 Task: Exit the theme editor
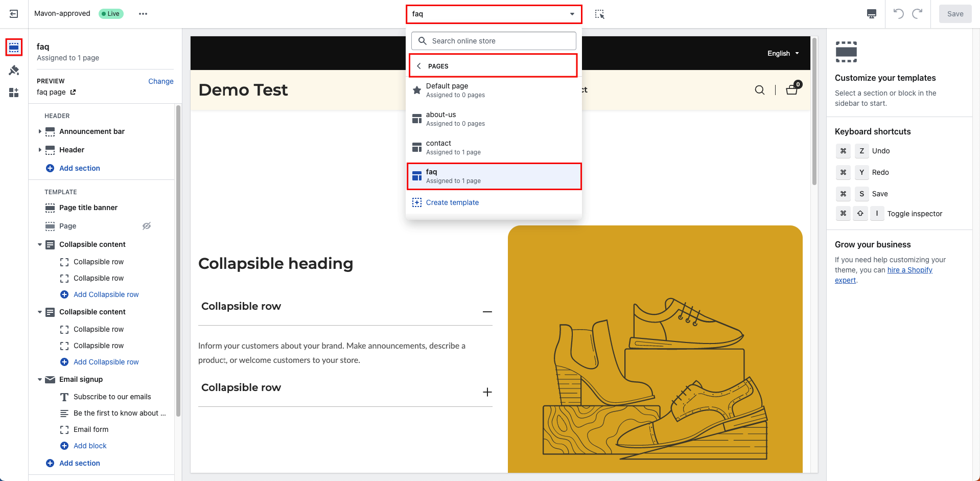pos(13,14)
